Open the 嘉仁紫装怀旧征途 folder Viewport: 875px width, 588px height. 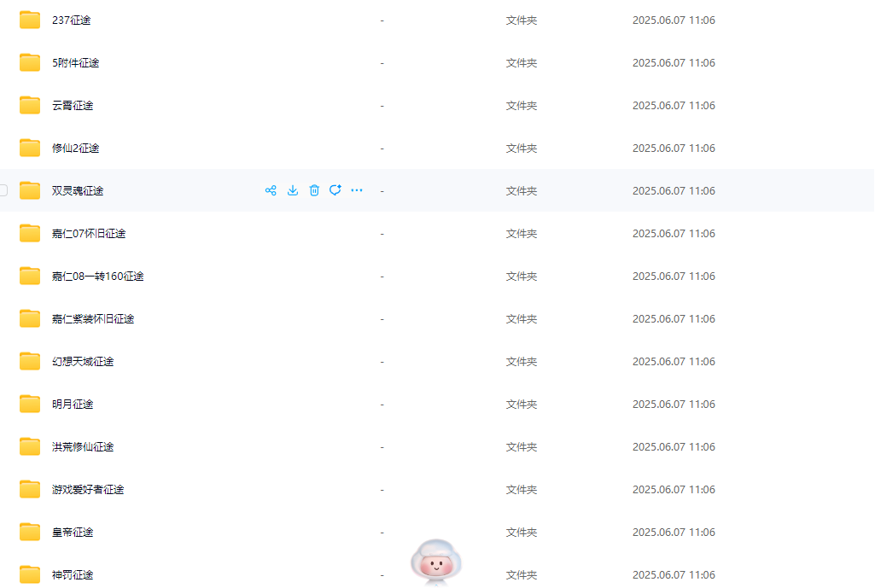pyautogui.click(x=93, y=319)
